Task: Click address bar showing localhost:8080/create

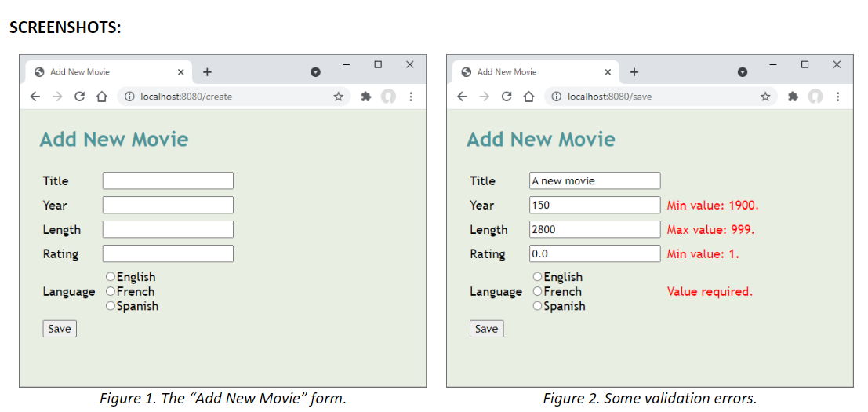Action: (x=234, y=97)
